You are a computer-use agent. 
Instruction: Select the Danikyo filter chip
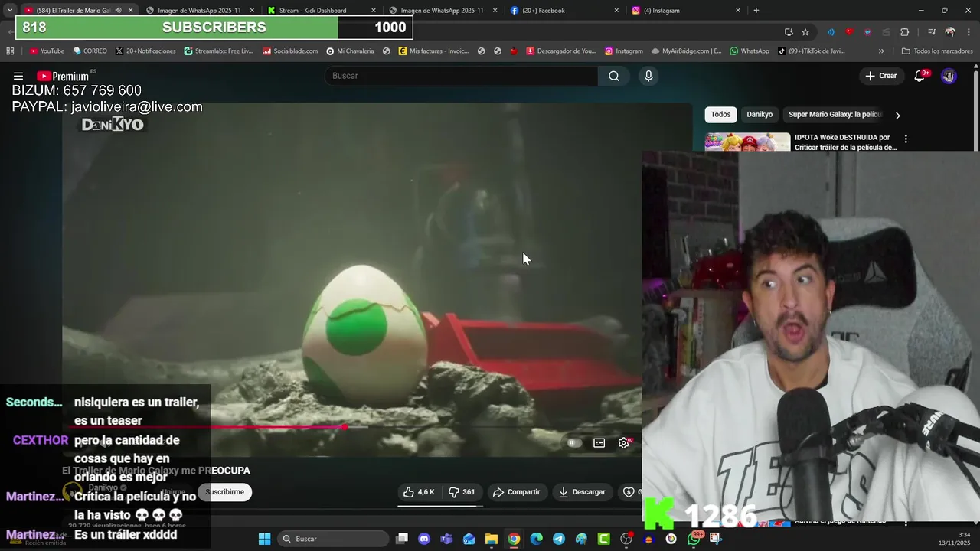tap(759, 114)
